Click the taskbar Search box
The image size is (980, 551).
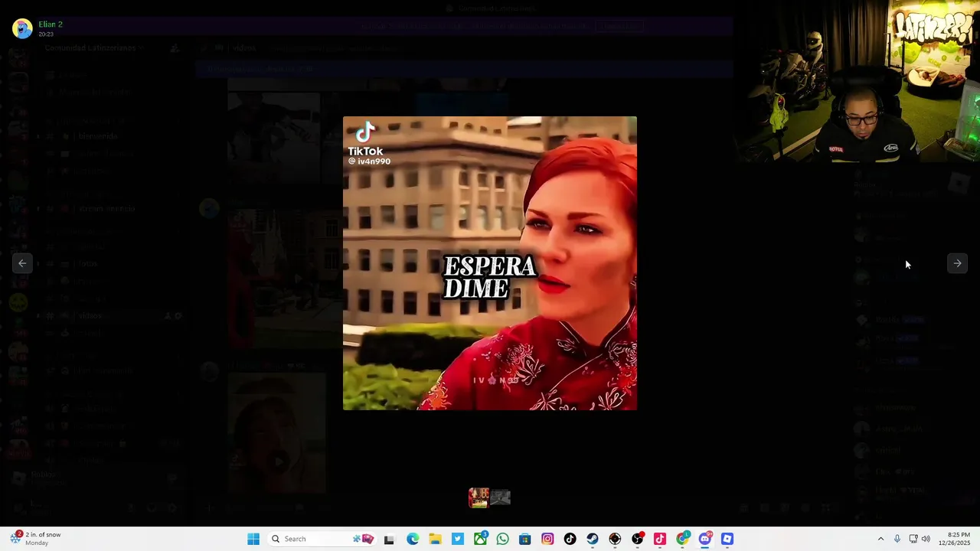pos(322,539)
